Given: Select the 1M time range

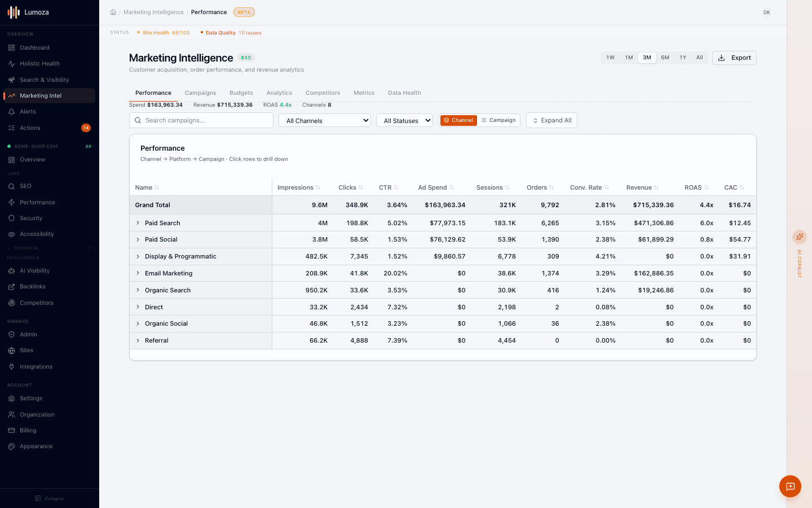Looking at the screenshot, I should 629,58.
